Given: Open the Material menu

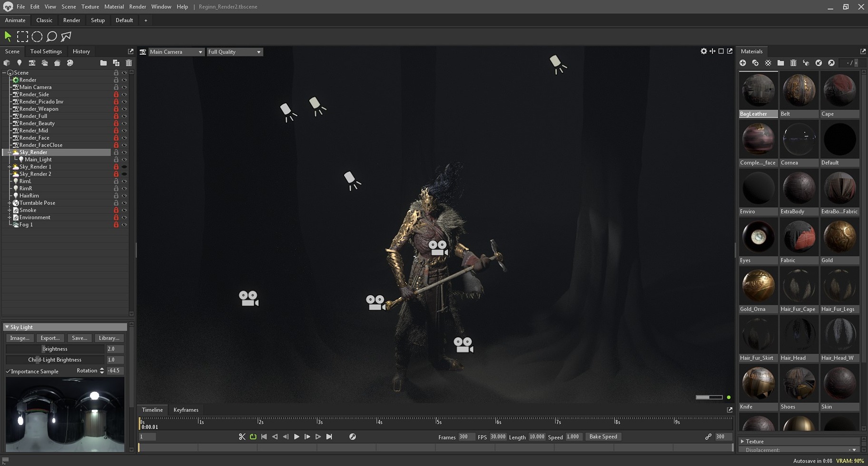Looking at the screenshot, I should [x=114, y=7].
